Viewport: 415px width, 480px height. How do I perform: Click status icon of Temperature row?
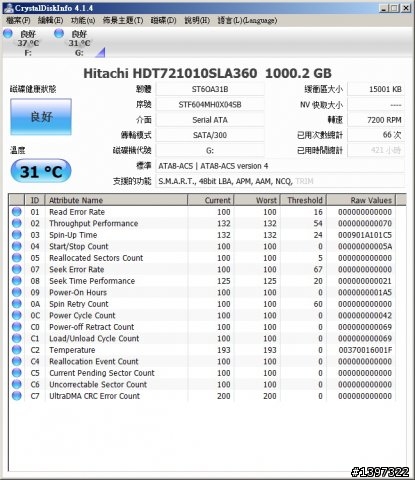coord(16,350)
